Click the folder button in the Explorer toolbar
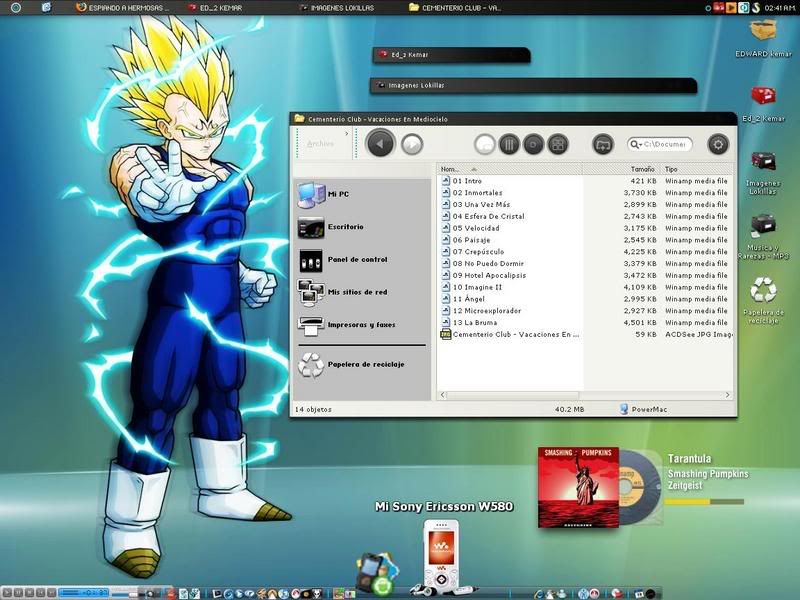The height and width of the screenshot is (600, 800). click(x=603, y=144)
